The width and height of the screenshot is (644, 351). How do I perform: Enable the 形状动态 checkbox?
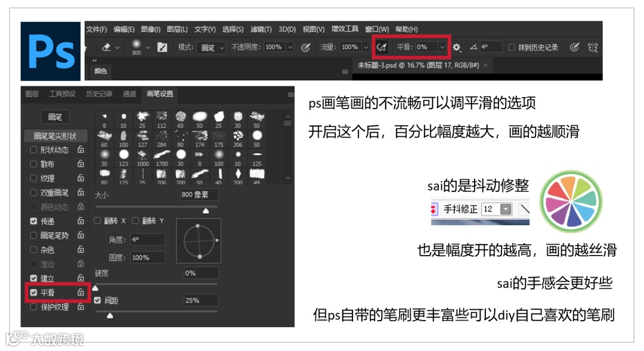33,150
